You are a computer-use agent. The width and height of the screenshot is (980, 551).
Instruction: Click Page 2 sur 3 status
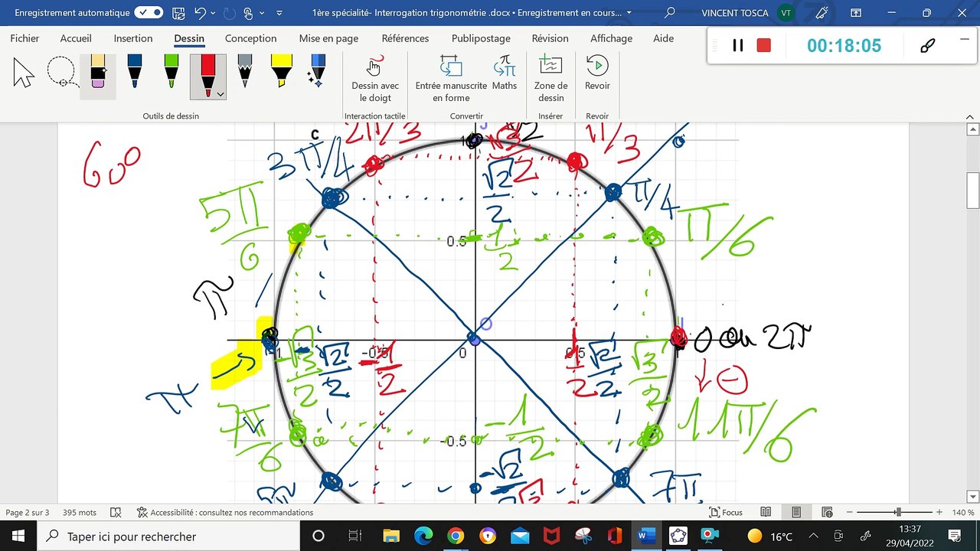click(x=28, y=513)
